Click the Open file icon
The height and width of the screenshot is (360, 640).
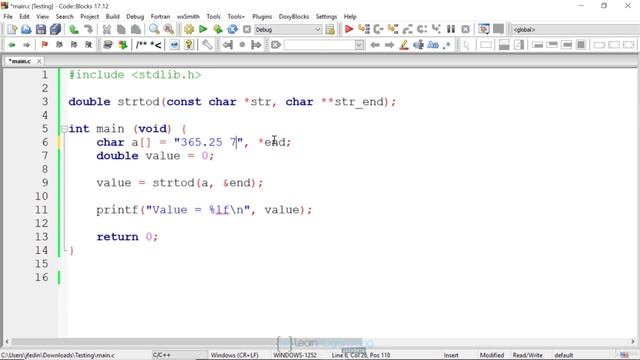(x=26, y=29)
